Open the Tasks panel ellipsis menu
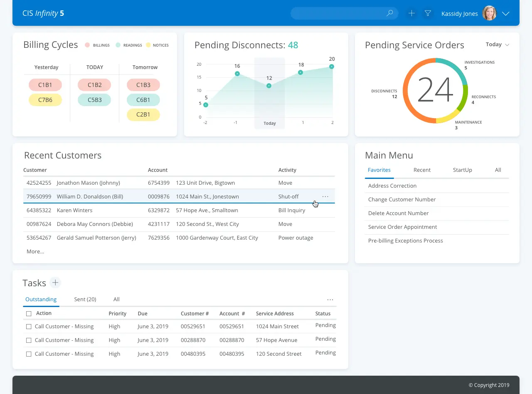Image resolution: width=532 pixels, height=394 pixels. pos(330,300)
